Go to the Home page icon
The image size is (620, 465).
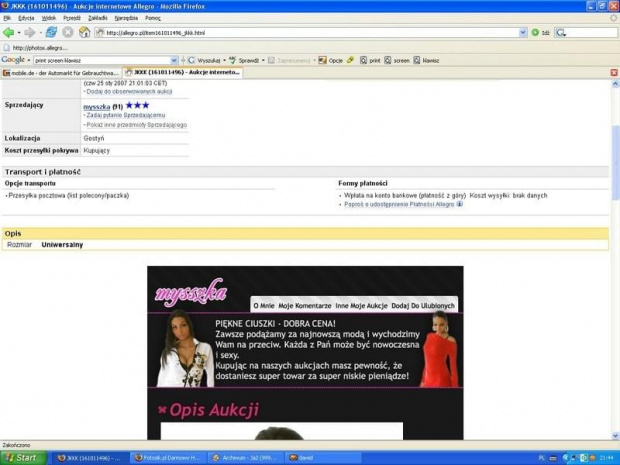tap(84, 32)
